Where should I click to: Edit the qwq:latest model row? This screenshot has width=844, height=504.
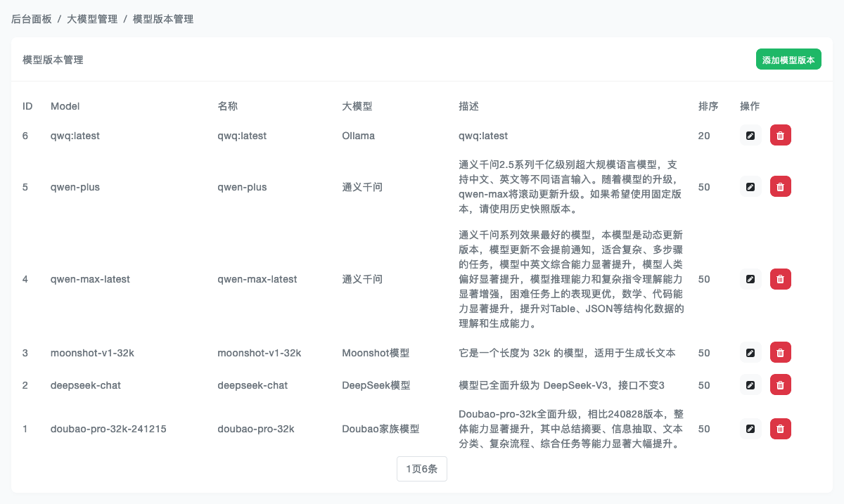pos(750,135)
